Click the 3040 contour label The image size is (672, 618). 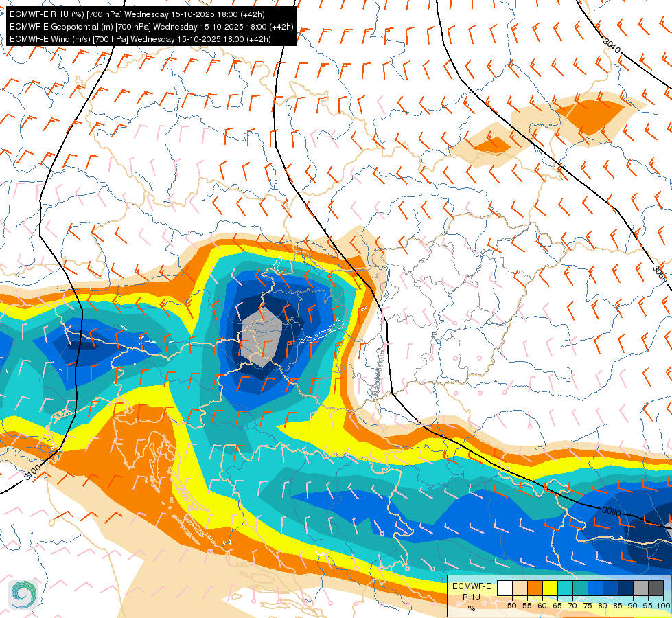click(612, 46)
